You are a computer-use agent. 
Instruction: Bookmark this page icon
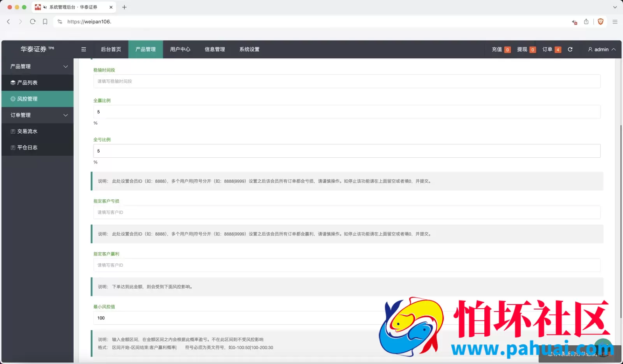[45, 22]
